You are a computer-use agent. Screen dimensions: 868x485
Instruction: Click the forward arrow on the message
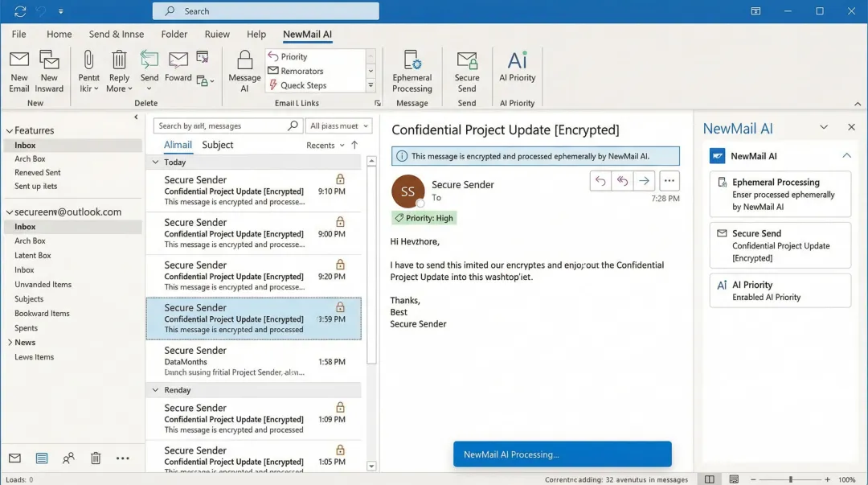pyautogui.click(x=643, y=180)
